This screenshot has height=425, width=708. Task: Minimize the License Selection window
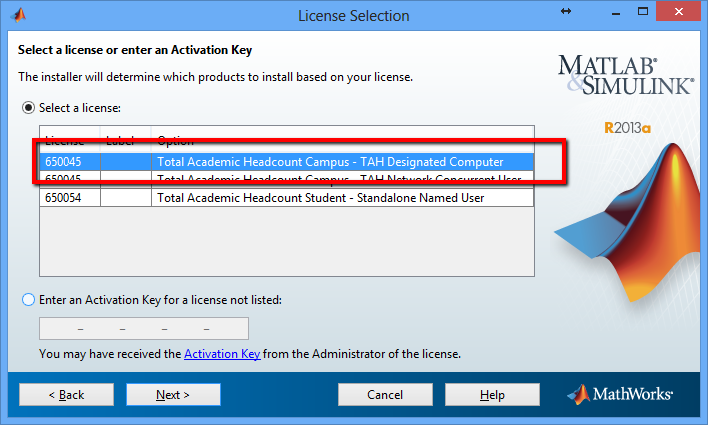click(x=615, y=13)
